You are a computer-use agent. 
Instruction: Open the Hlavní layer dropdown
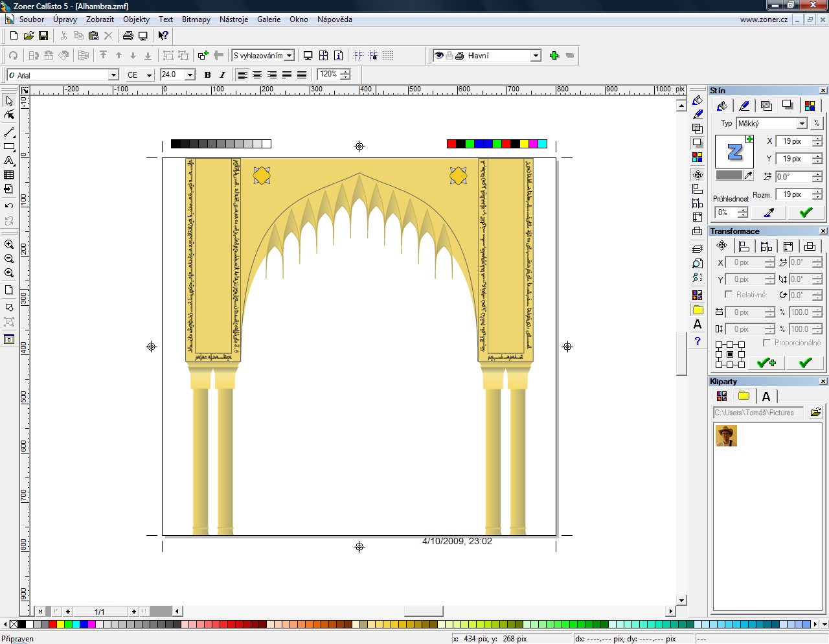536,56
